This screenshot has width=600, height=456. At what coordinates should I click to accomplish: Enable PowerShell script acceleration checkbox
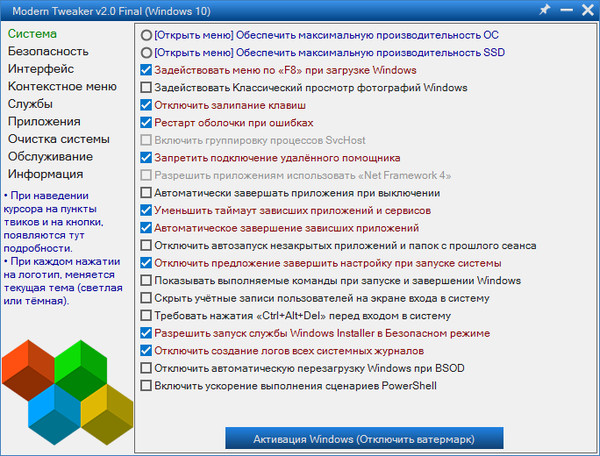point(146,386)
